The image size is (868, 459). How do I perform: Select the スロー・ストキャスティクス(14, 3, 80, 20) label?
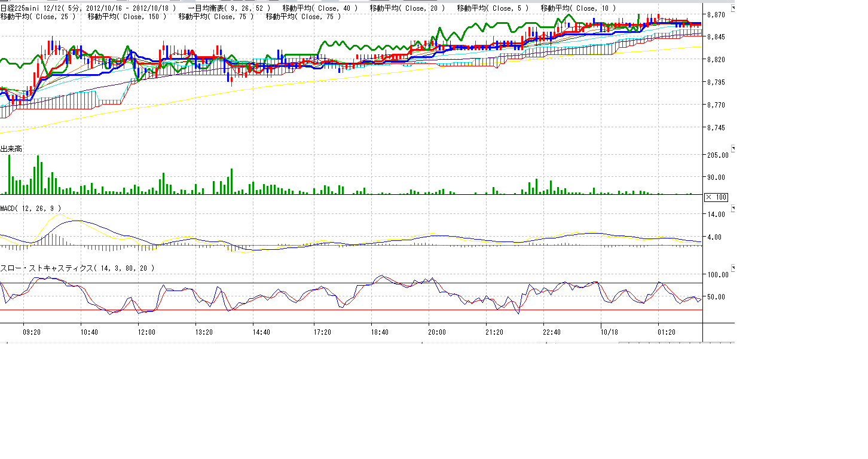[x=77, y=268]
